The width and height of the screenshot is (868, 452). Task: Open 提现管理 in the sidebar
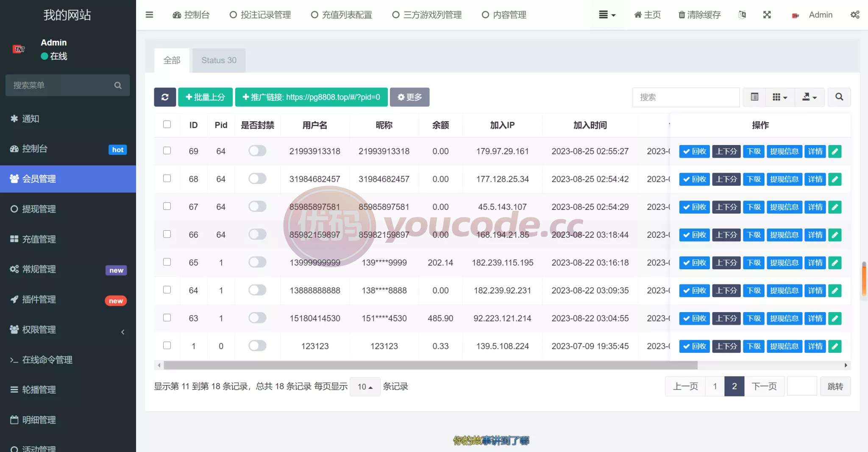(x=68, y=209)
